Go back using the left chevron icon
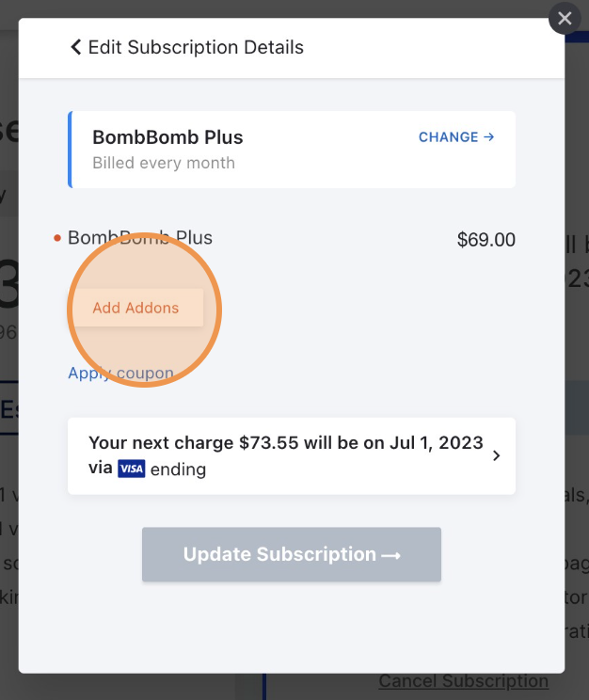 76,47
